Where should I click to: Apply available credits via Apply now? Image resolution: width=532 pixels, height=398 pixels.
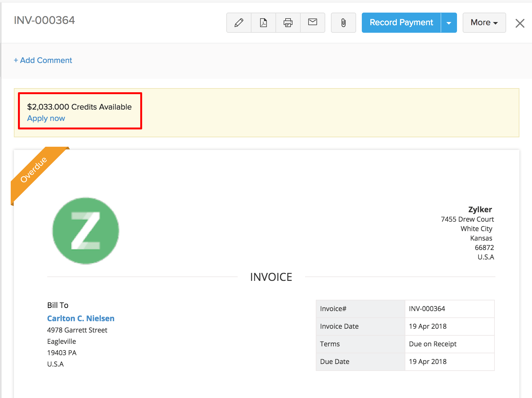coord(46,118)
